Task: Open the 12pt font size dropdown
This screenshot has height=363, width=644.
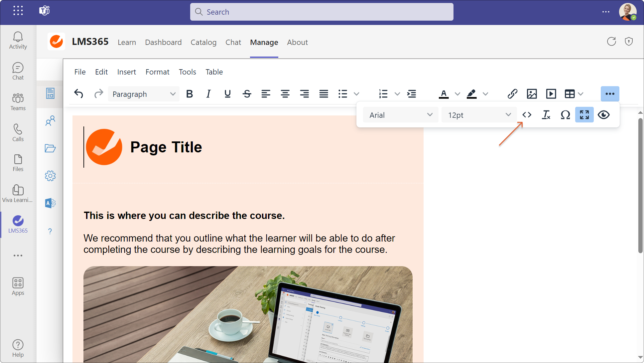Action: 479,115
